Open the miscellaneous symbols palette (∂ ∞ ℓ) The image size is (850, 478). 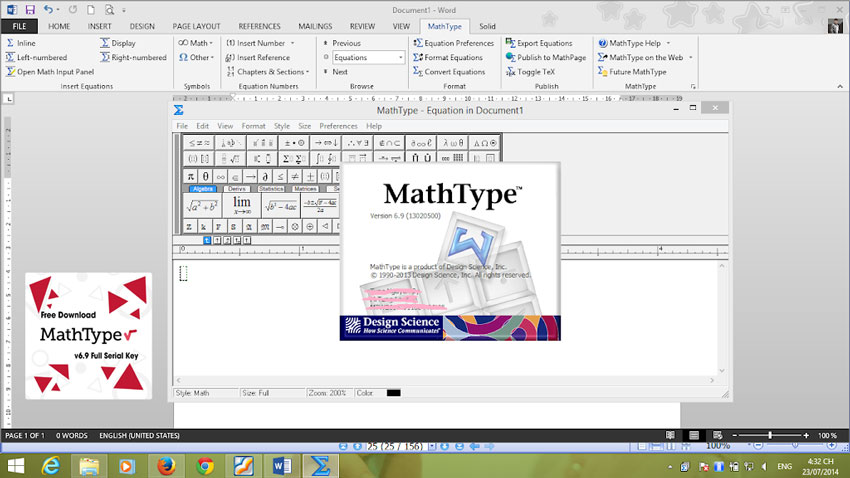421,143
